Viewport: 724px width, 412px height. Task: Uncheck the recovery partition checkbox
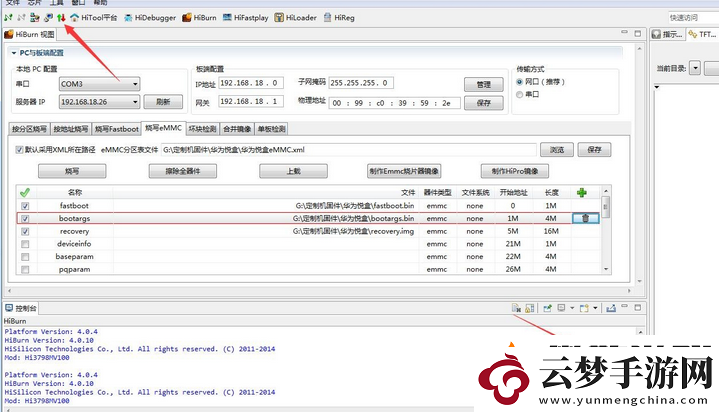tap(25, 231)
